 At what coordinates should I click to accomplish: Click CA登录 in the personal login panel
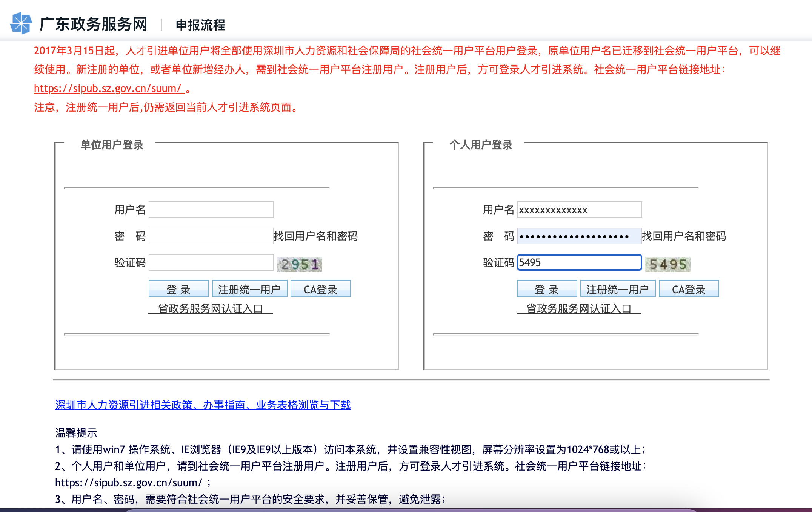[689, 288]
